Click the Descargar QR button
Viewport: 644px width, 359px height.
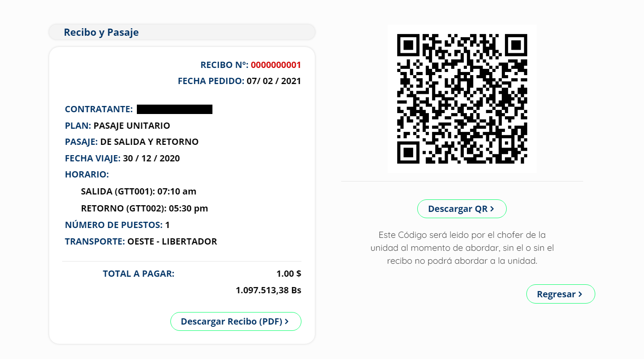coord(462,209)
